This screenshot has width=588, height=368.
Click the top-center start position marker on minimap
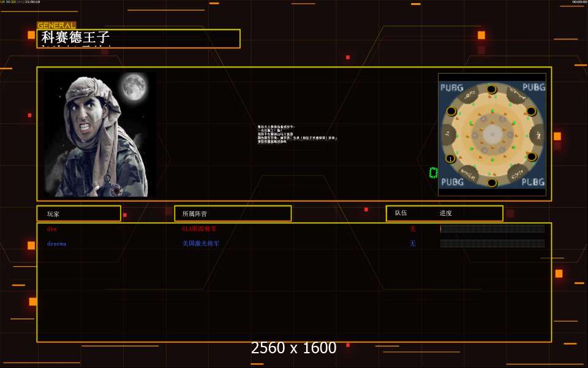tap(491, 90)
